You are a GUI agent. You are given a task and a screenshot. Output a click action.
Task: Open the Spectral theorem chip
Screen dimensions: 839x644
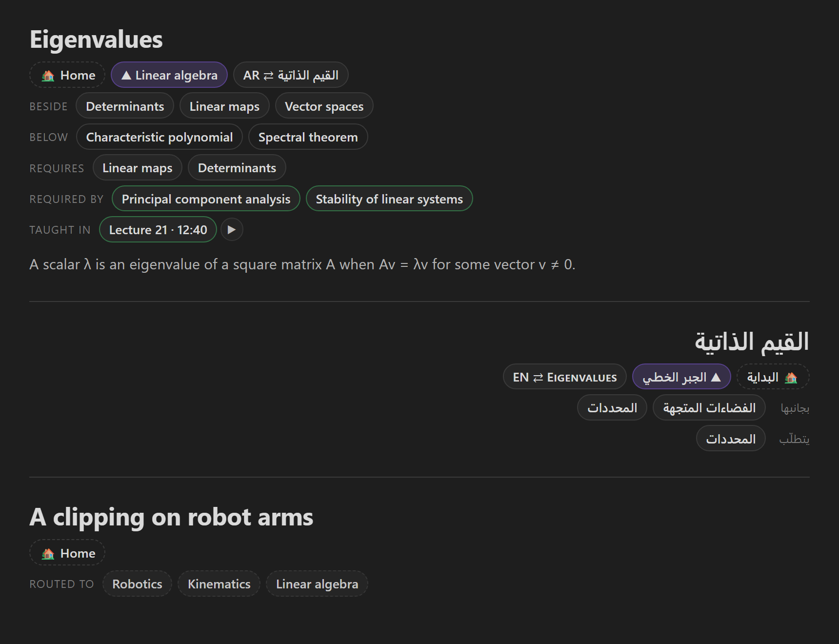click(x=308, y=137)
